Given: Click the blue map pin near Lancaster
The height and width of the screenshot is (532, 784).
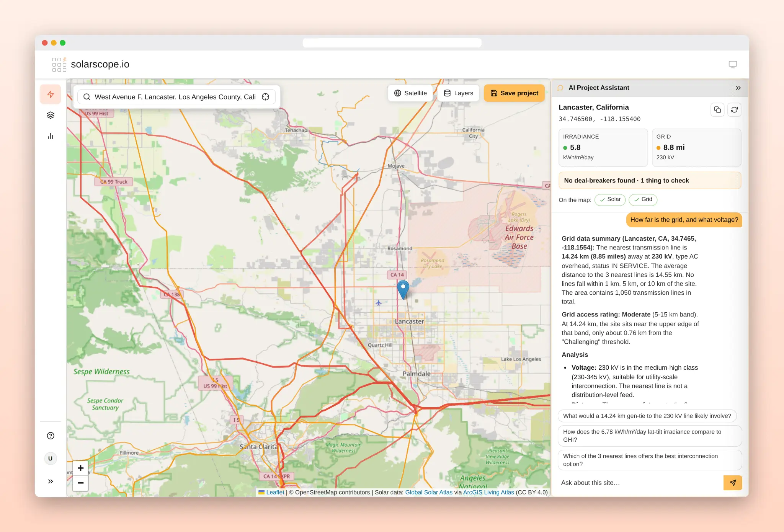Looking at the screenshot, I should pos(403,289).
